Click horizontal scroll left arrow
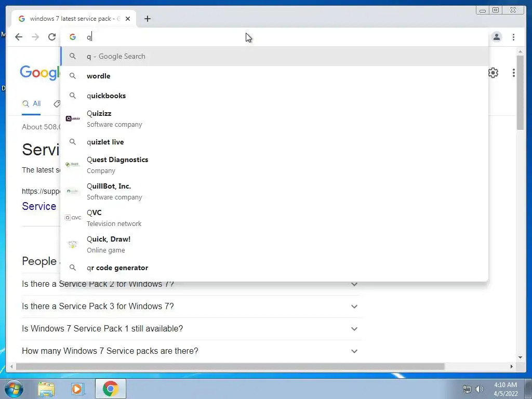This screenshot has height=399, width=532. coord(11,366)
